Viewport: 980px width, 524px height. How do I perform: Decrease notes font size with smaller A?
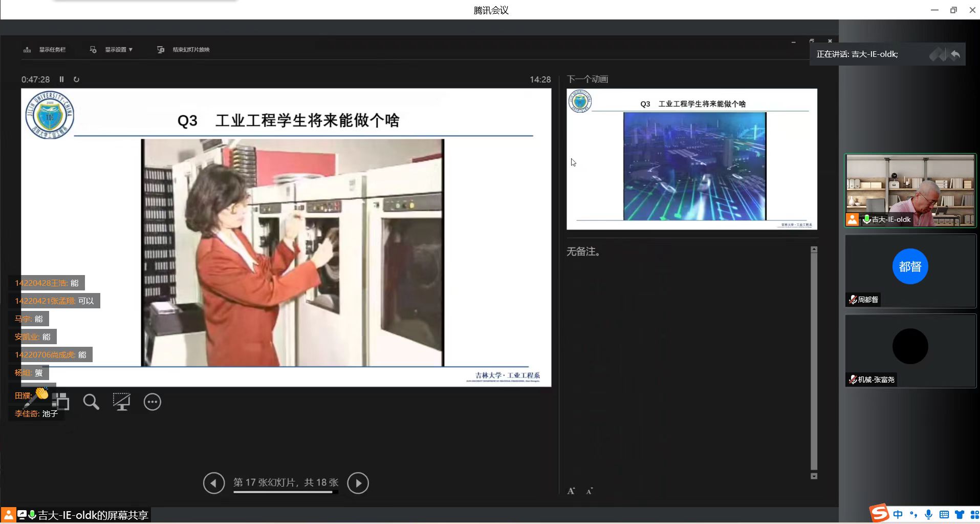[590, 491]
